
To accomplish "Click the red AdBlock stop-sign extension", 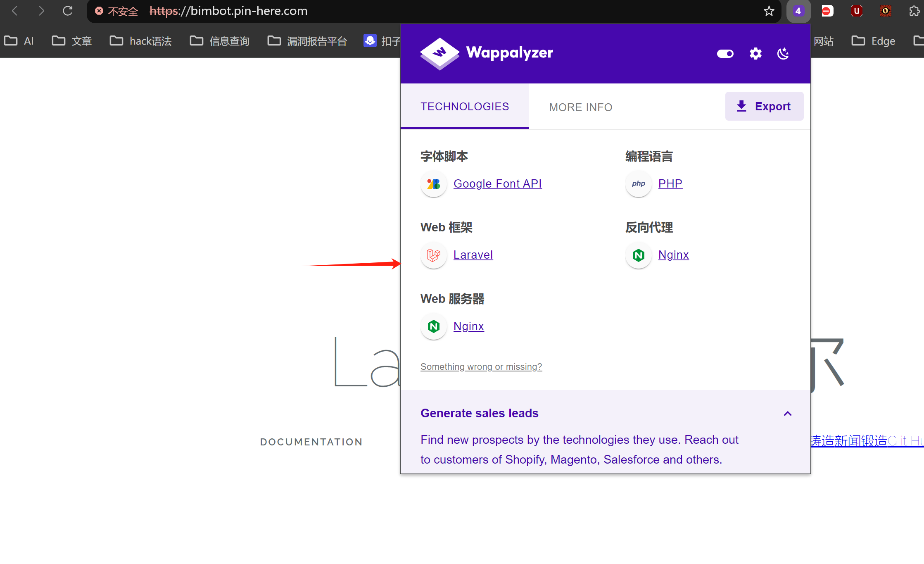I will 827,11.
